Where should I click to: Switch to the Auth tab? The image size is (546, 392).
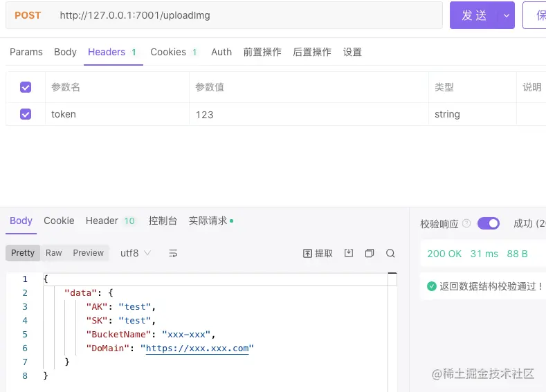(x=221, y=52)
